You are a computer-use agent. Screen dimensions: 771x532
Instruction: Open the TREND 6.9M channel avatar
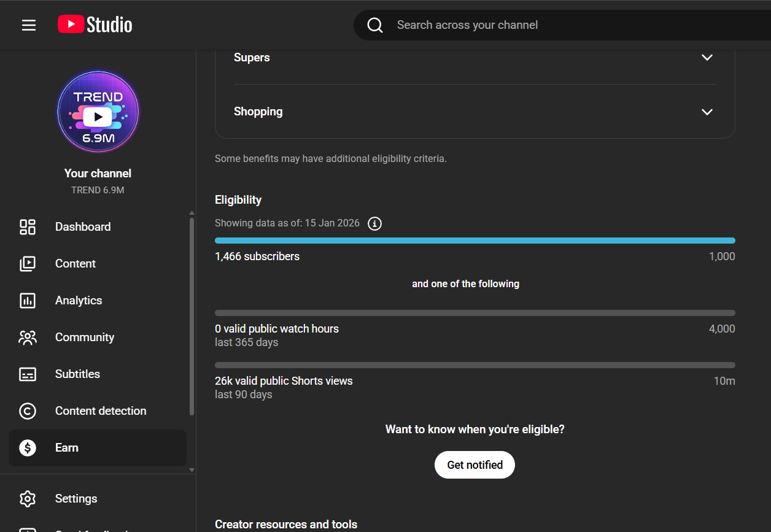pos(98,112)
